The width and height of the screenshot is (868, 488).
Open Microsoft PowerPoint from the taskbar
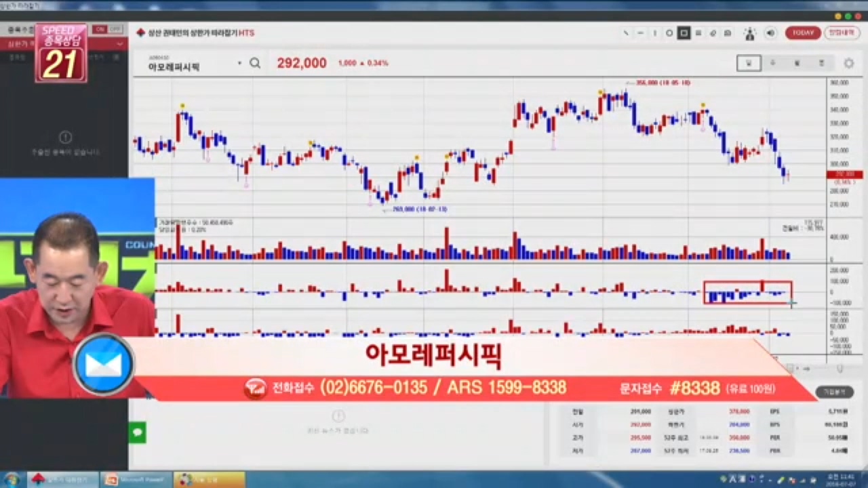click(x=135, y=480)
